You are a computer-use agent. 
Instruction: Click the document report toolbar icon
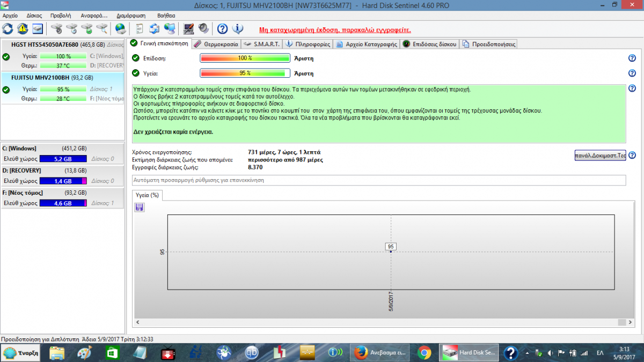[140, 28]
